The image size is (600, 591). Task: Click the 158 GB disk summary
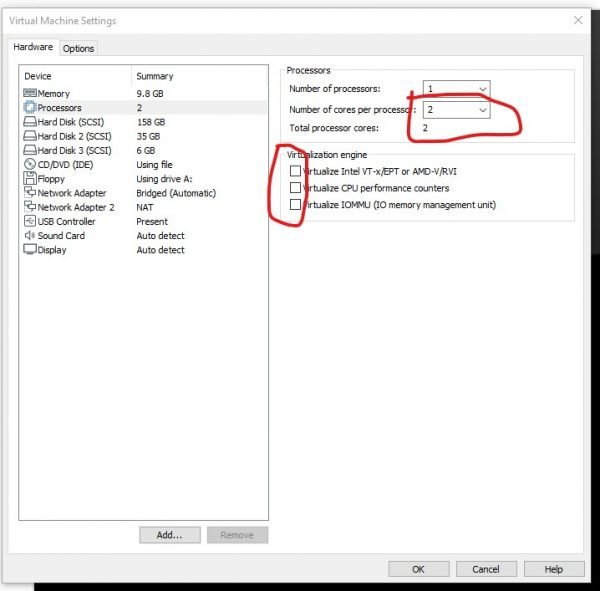151,122
